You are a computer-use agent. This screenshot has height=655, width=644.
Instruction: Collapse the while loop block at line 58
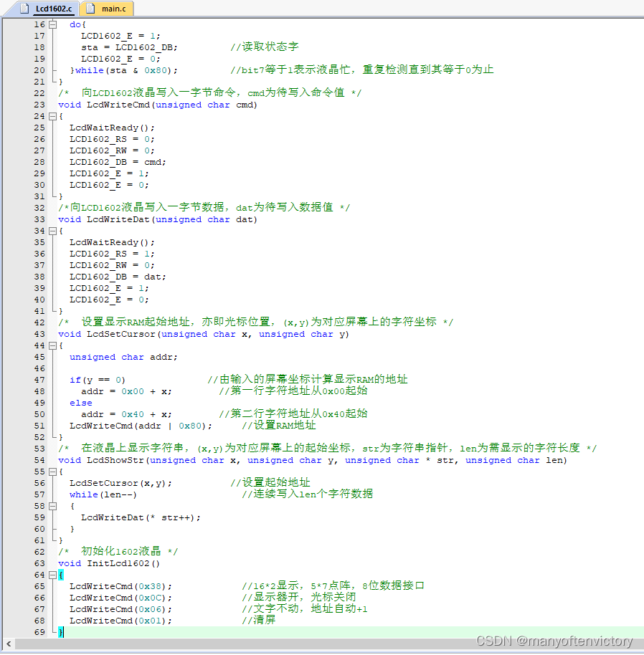pos(52,506)
